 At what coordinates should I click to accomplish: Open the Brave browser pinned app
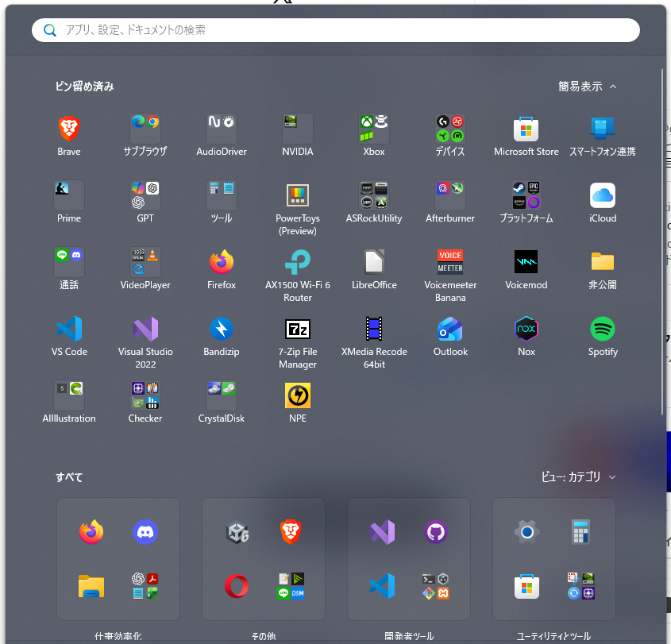click(69, 129)
